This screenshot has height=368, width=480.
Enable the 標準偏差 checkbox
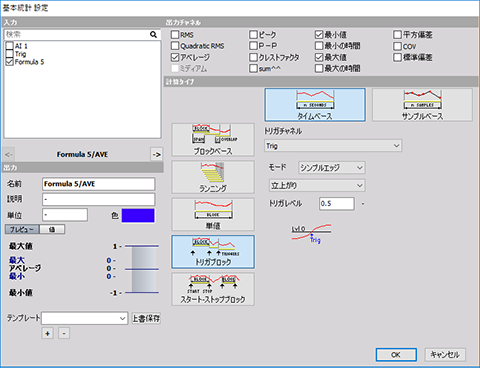click(x=397, y=57)
